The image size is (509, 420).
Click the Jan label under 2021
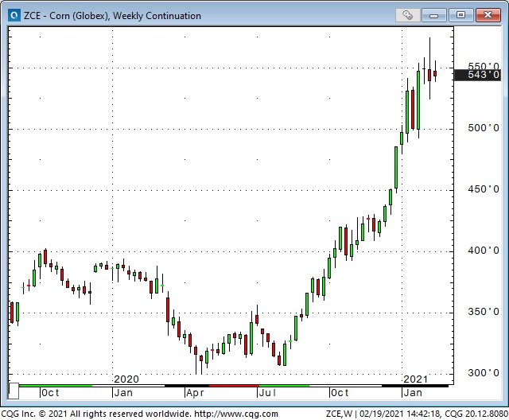click(413, 393)
